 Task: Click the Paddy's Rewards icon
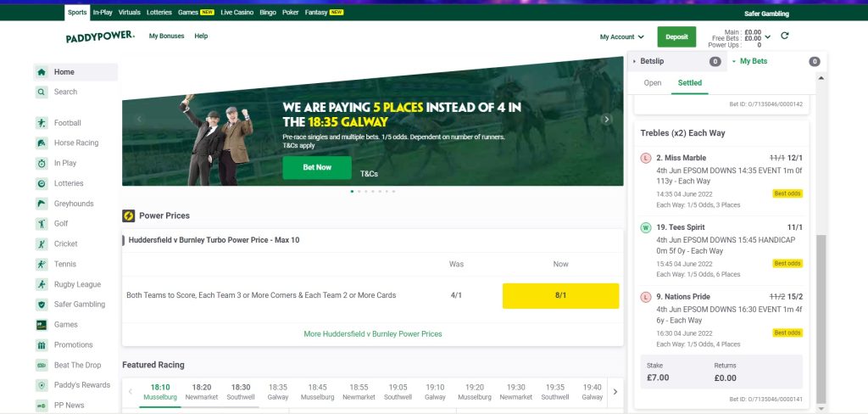(x=42, y=385)
